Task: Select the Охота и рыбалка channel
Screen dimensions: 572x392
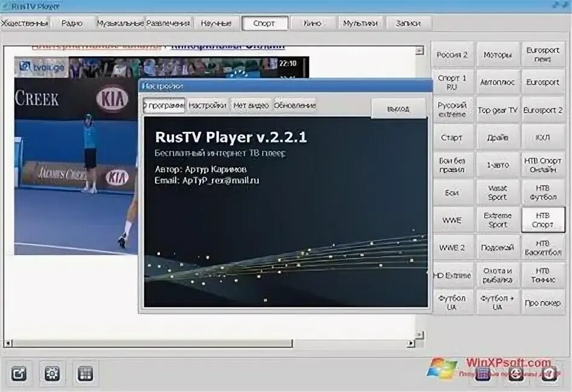Action: click(x=498, y=276)
